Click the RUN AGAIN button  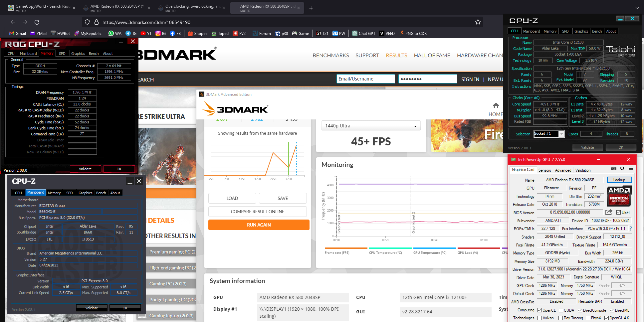[x=259, y=225]
